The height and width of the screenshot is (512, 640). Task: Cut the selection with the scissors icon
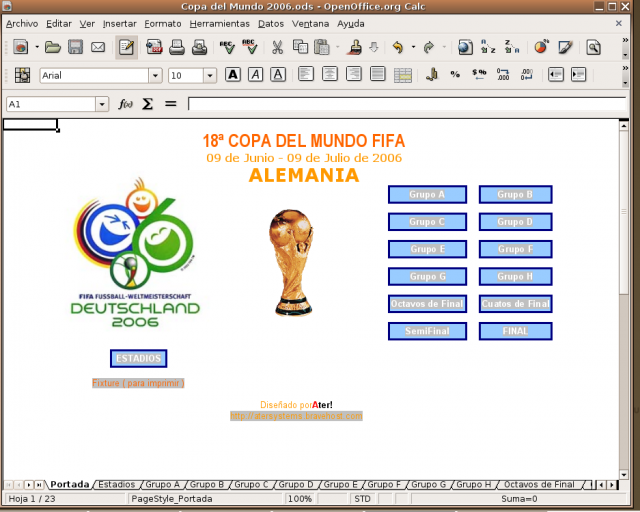coord(278,47)
